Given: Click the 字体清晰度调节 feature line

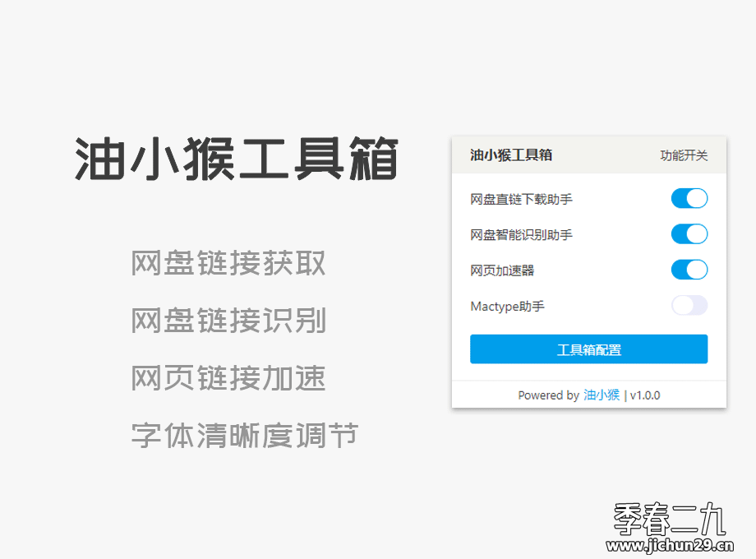Looking at the screenshot, I should pyautogui.click(x=245, y=435).
